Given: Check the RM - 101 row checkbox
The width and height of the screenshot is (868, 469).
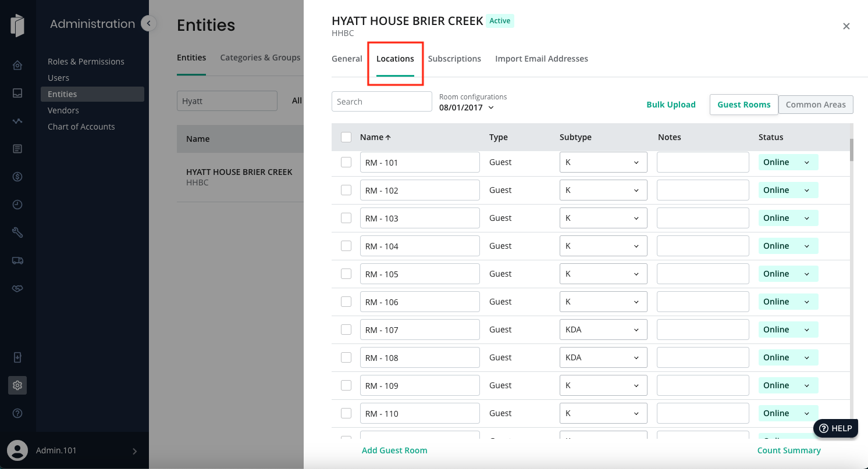Looking at the screenshot, I should [346, 162].
